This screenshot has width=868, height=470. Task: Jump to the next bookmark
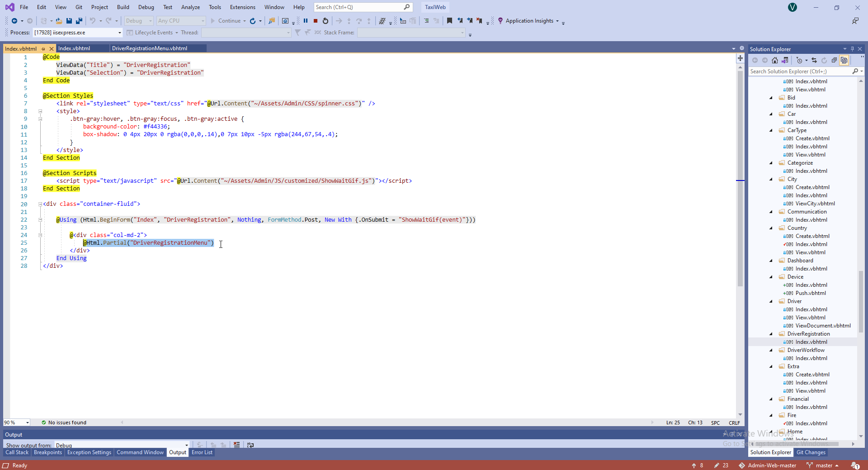pyautogui.click(x=470, y=21)
